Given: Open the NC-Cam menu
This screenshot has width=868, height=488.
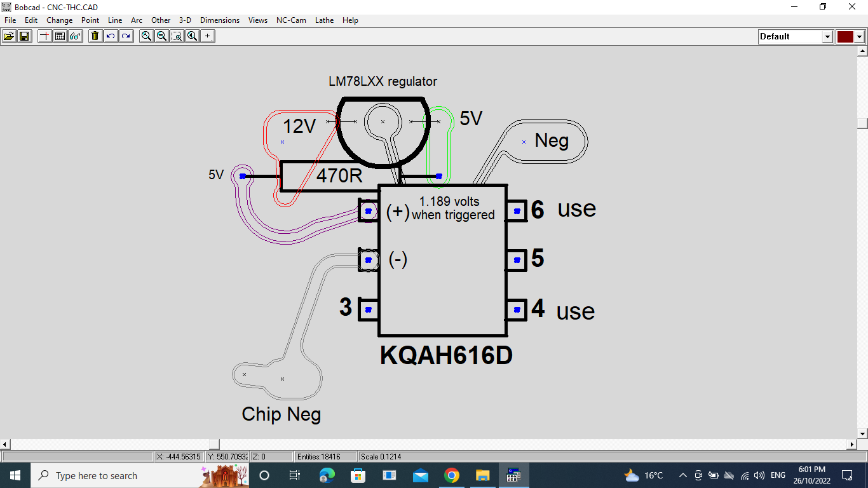Looking at the screenshot, I should point(291,20).
